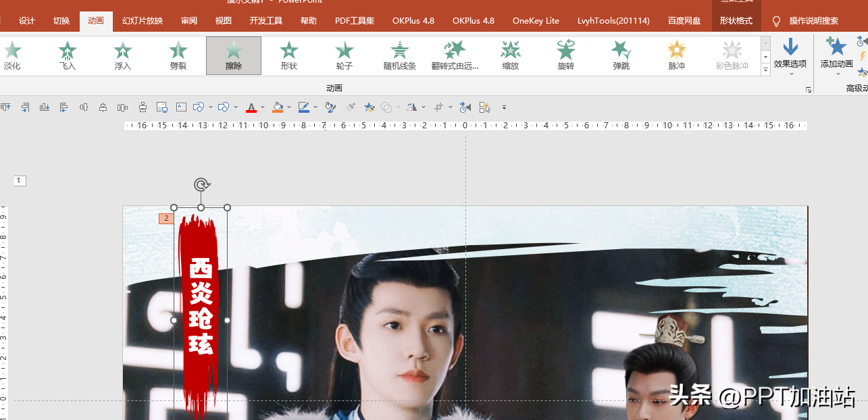The width and height of the screenshot is (868, 420).
Task: Switch to the 切换 transitions tab
Action: click(61, 21)
